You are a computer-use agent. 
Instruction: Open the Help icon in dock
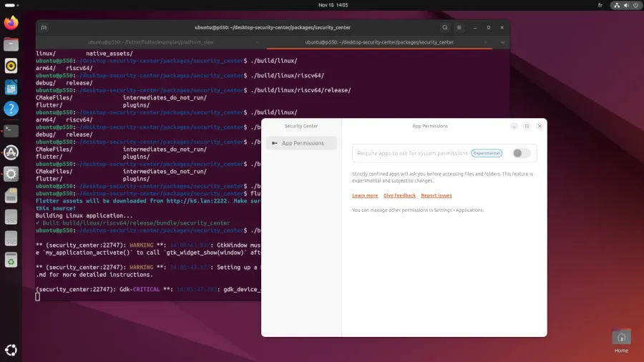11,109
